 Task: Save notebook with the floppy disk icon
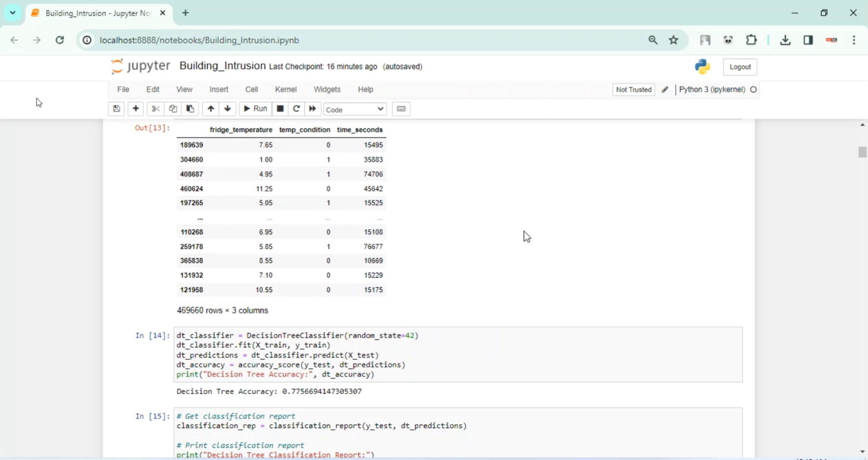[x=116, y=109]
